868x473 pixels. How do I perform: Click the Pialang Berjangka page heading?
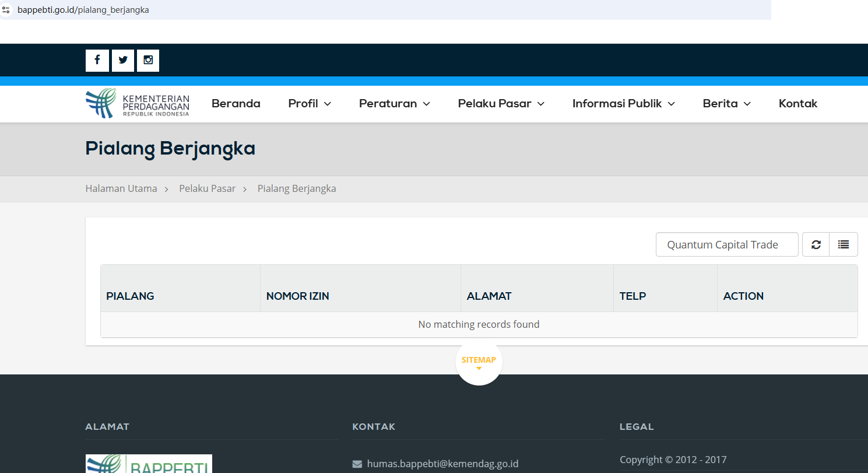point(170,148)
